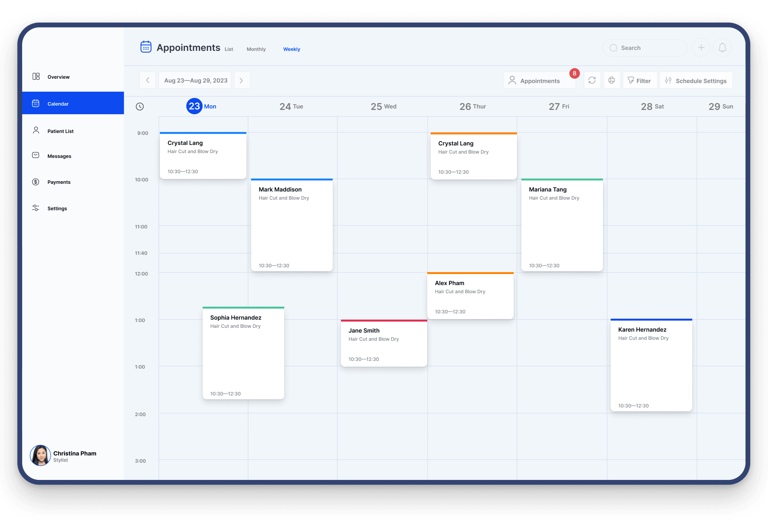Image resolution: width=768 pixels, height=532 pixels.
Task: Click the Appointments page title
Action: click(x=188, y=47)
